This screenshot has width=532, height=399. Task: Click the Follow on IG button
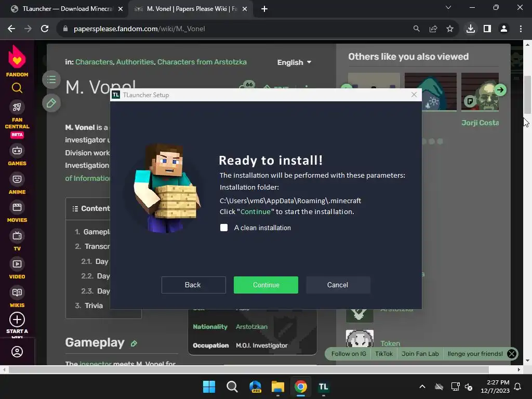[x=349, y=354]
